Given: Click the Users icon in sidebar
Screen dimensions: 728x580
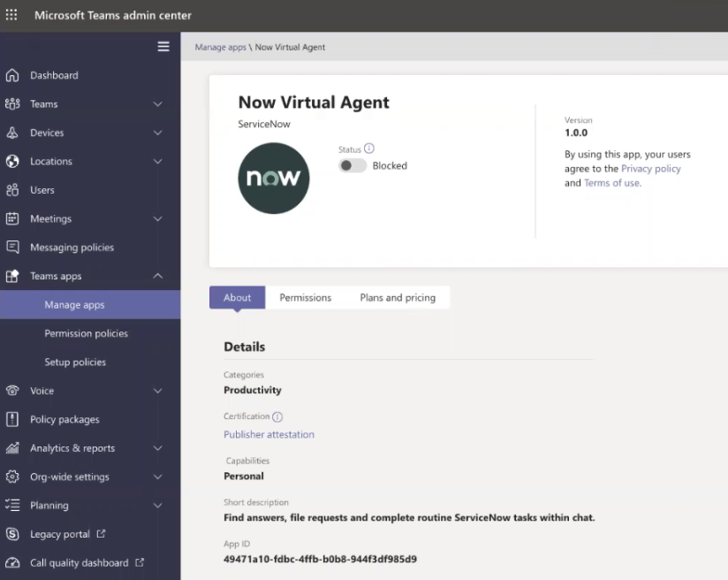Looking at the screenshot, I should [x=12, y=190].
